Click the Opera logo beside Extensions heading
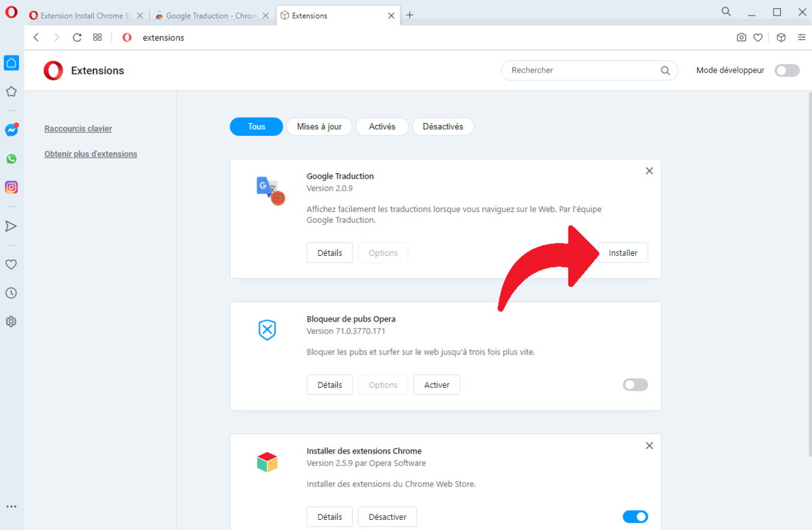812x530 pixels. 53,70
